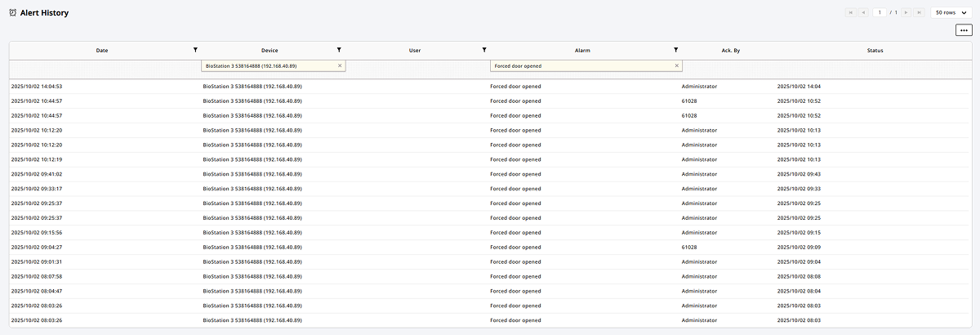The image size is (980, 335).
Task: Open user 61028 on the 09:04:27 alert
Action: click(x=689, y=247)
